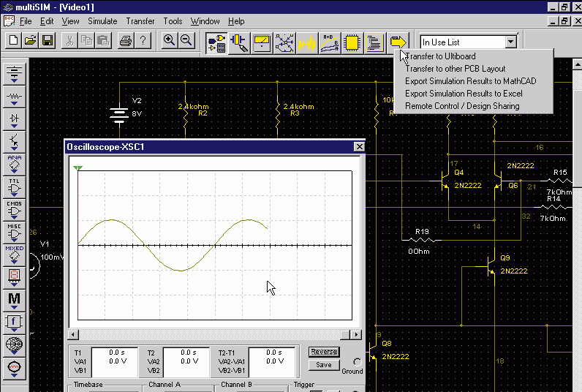This screenshot has height=392, width=582.
Task: Open the document icon beside File menu
Action: coord(9,21)
